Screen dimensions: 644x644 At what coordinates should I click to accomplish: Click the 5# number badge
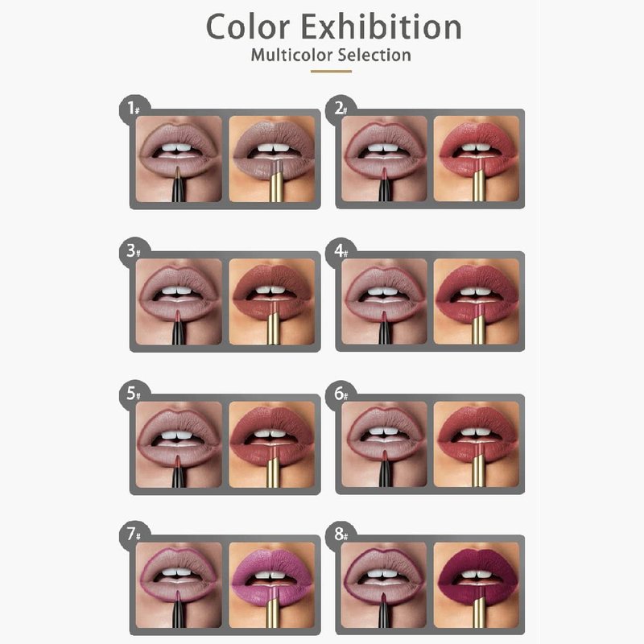134,394
